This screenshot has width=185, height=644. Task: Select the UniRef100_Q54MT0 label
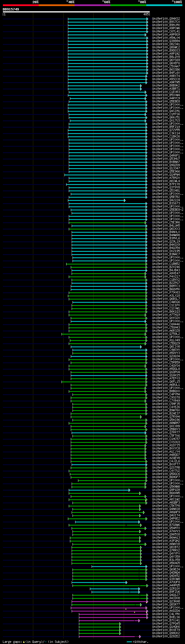pyautogui.click(x=166, y=528)
